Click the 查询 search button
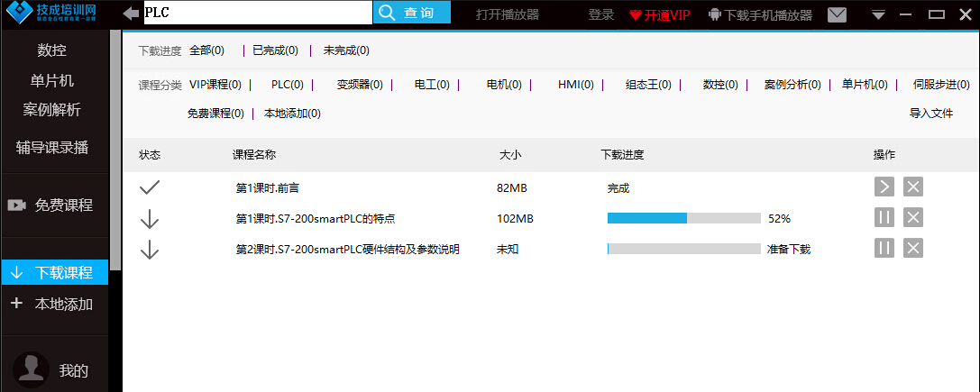Viewport: 980px width, 392px height. coord(412,13)
